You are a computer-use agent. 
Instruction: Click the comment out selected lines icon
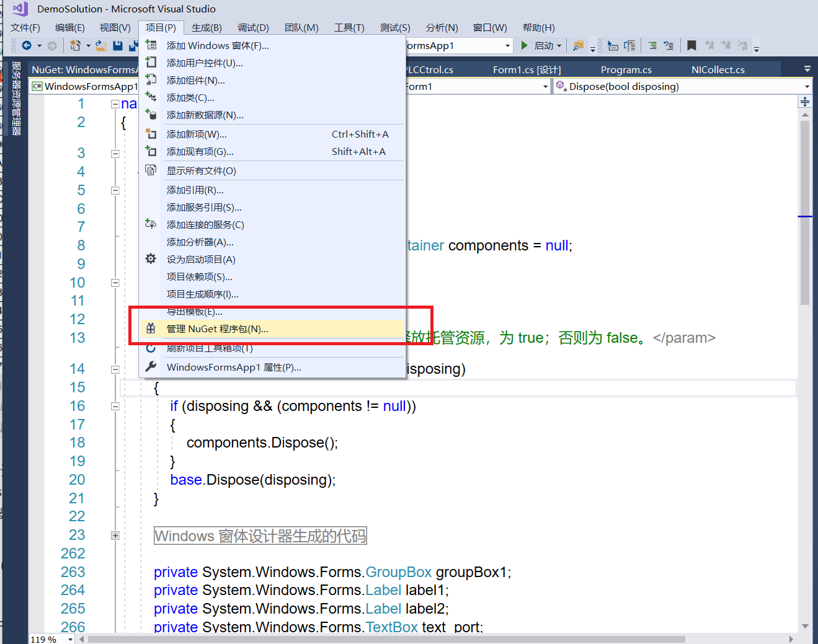(x=652, y=45)
